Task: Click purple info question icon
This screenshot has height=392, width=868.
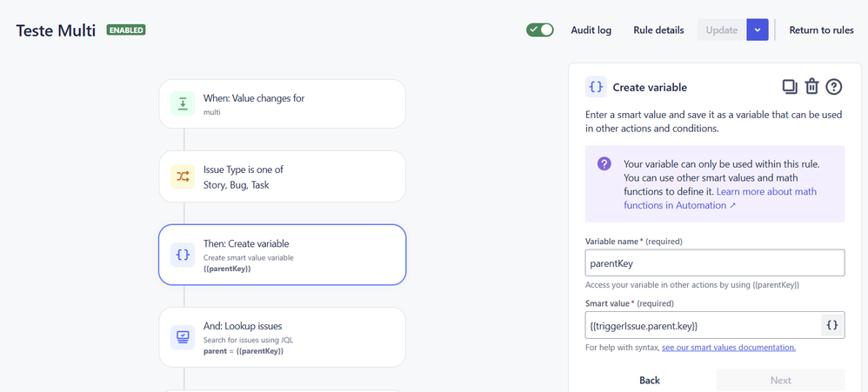Action: tap(604, 163)
